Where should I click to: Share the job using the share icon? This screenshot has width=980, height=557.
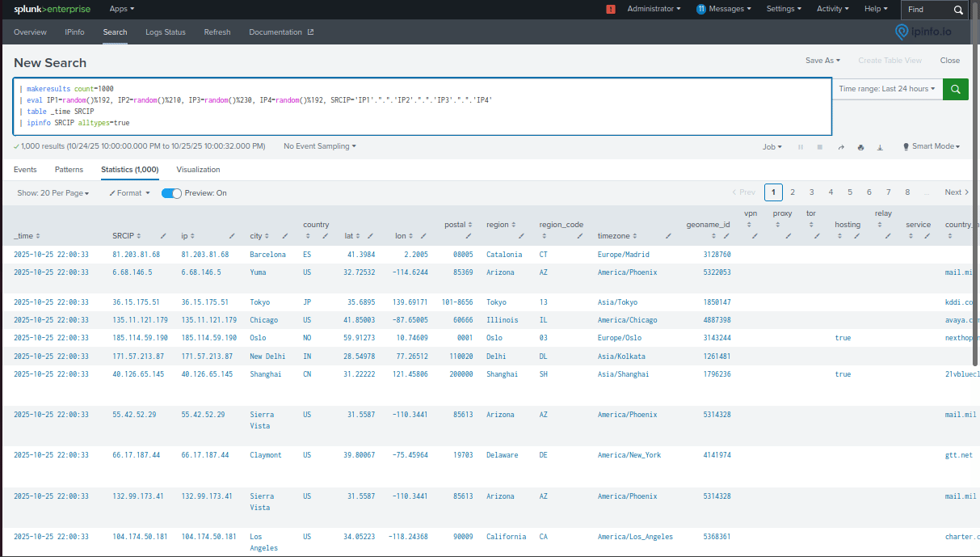point(841,147)
